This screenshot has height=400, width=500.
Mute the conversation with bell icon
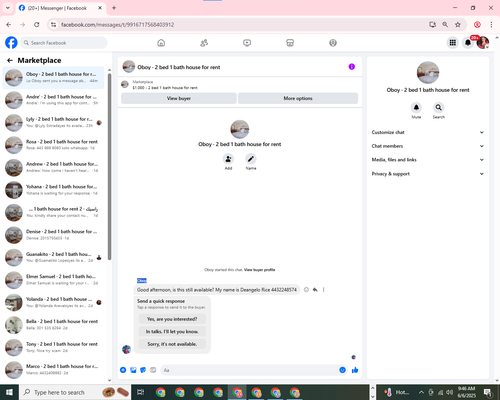[x=416, y=107]
